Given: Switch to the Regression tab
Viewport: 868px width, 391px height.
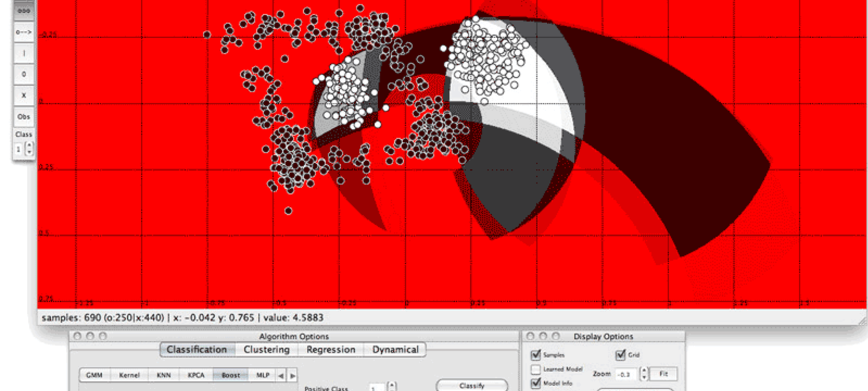Looking at the screenshot, I should coord(331,349).
